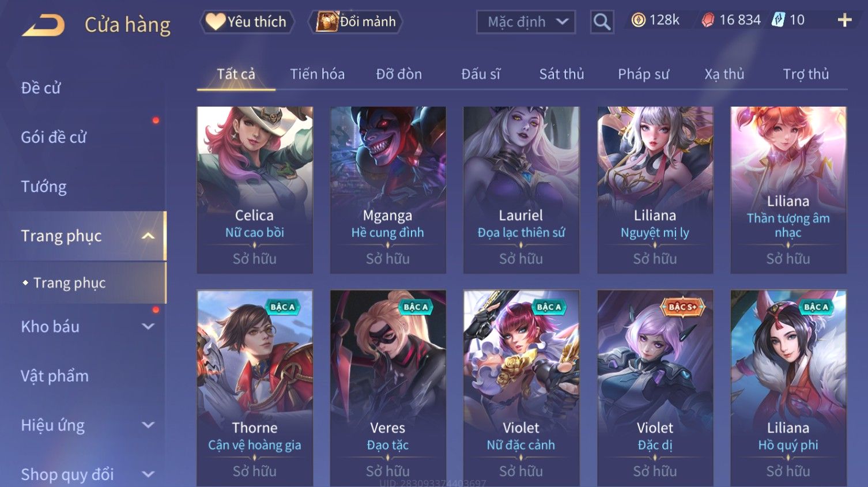Open Gói đề cử in sidebar
The width and height of the screenshot is (868, 487).
54,137
